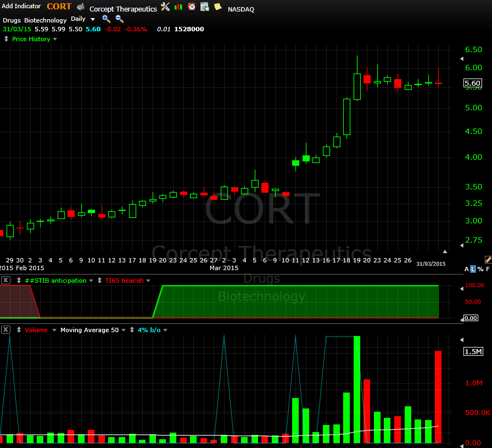The height and width of the screenshot is (448, 492).
Task: Click the scale arrow beside 100.00 in indicator pane
Action: point(462,289)
